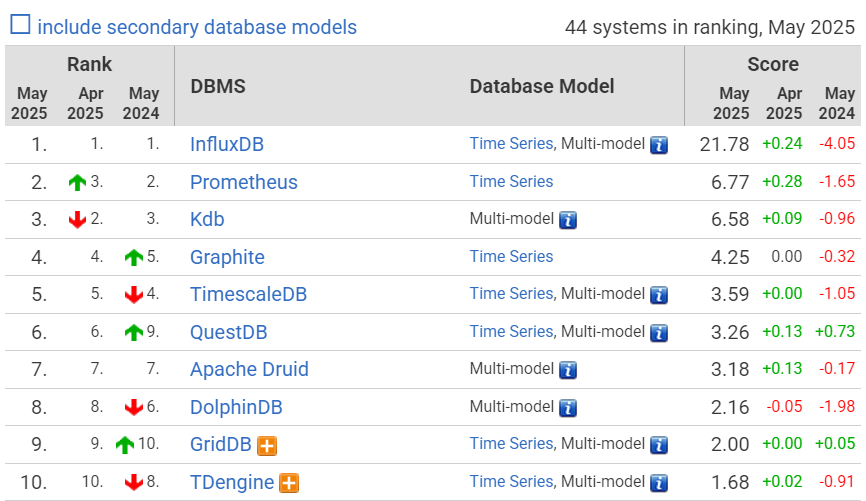Click the info icon in the GridDB row
This screenshot has height=501, width=866.
pyautogui.click(x=659, y=445)
